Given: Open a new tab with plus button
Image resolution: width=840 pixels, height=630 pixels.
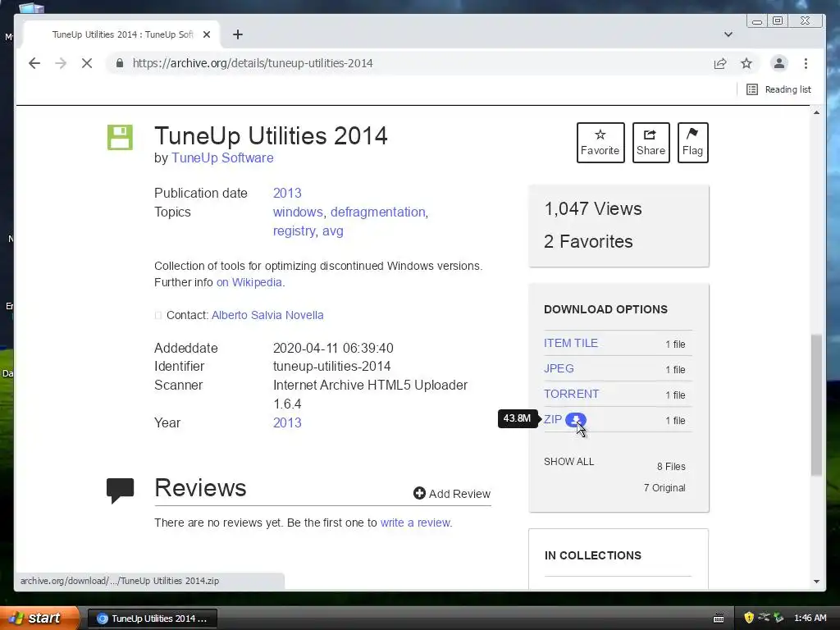Looking at the screenshot, I should [x=238, y=34].
